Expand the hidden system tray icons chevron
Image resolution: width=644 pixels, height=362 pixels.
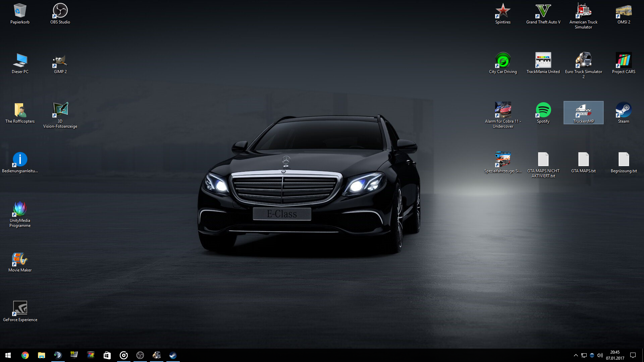pyautogui.click(x=576, y=355)
